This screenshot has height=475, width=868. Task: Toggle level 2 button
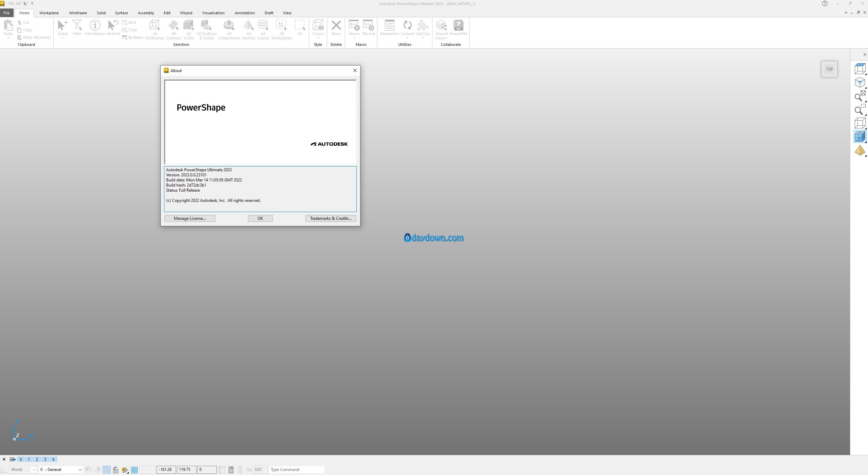click(37, 459)
